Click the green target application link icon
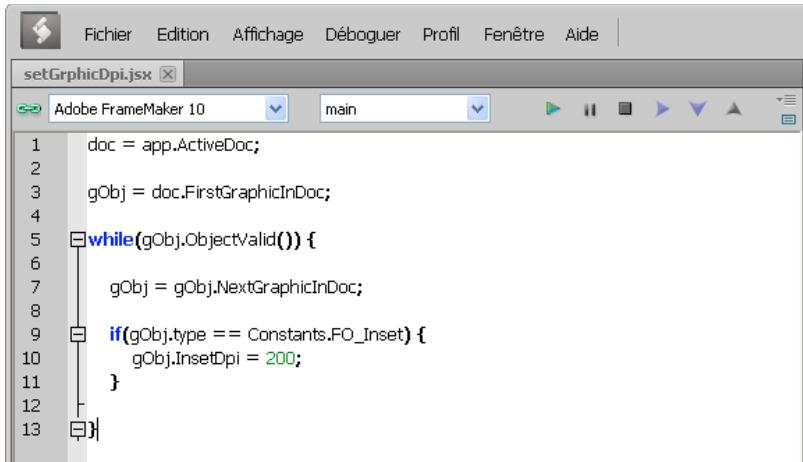The width and height of the screenshot is (803, 462). tap(29, 109)
